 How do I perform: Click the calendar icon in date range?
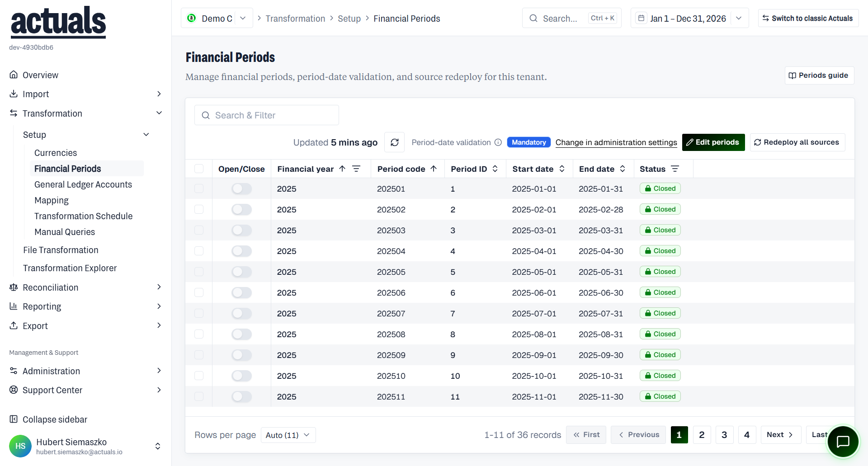pyautogui.click(x=641, y=18)
